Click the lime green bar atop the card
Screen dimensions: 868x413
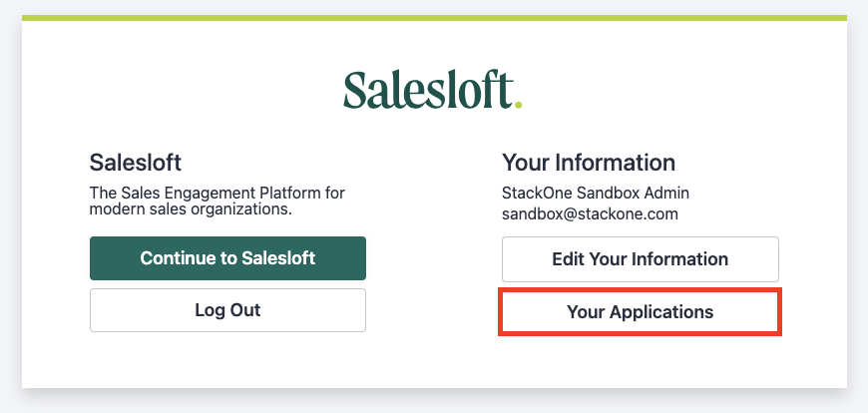tap(434, 18)
